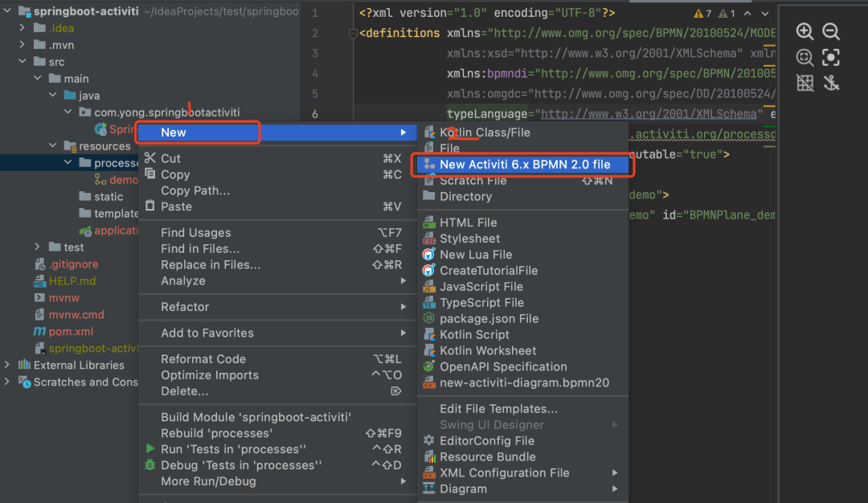This screenshot has height=503, width=868.
Task: Click Reformat Code menu item
Action: point(276,359)
